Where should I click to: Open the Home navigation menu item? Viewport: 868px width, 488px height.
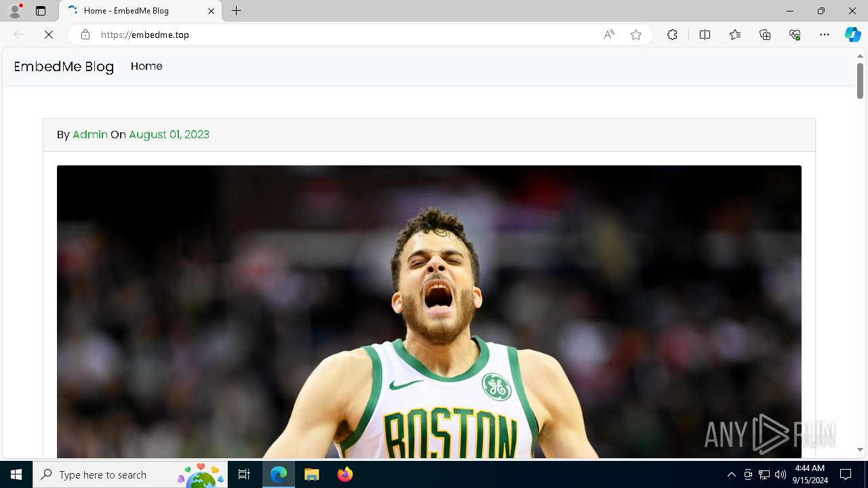[146, 66]
